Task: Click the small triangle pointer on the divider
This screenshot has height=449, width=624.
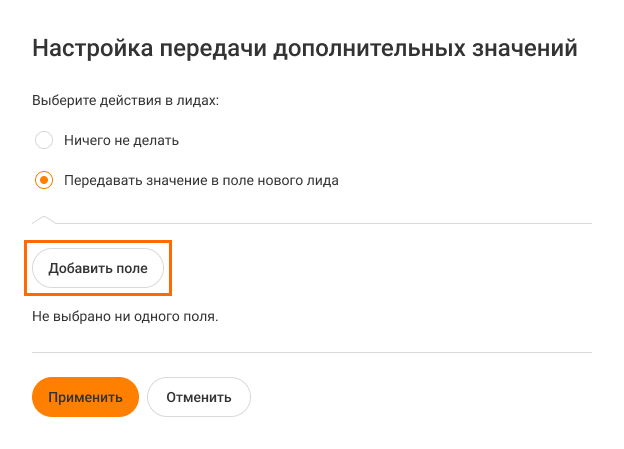Action: tap(44, 219)
